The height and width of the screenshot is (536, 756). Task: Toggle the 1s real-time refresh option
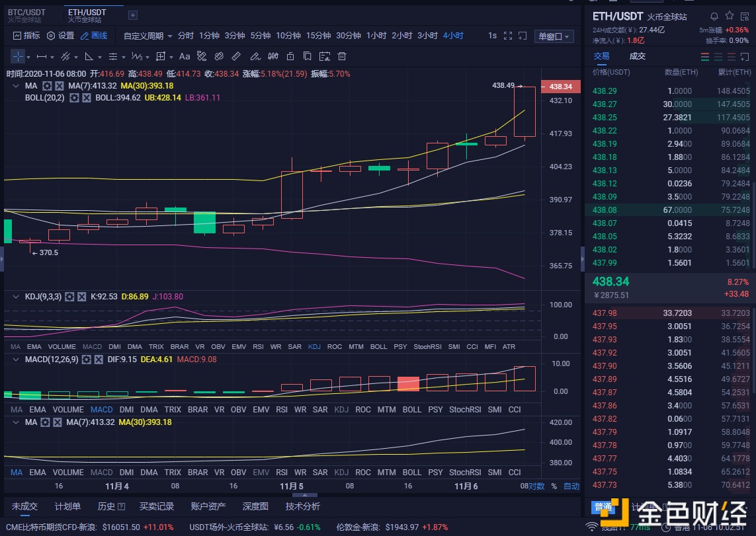(492, 36)
